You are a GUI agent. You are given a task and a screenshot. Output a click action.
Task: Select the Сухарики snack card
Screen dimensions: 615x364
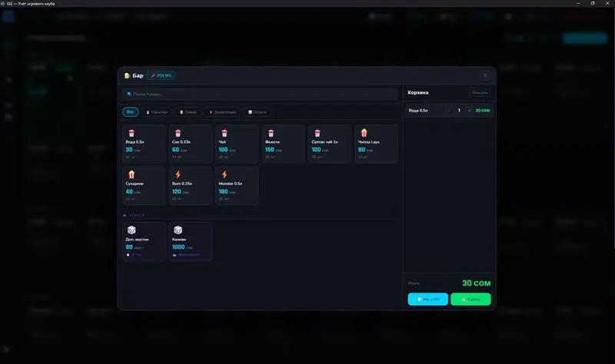coord(144,186)
